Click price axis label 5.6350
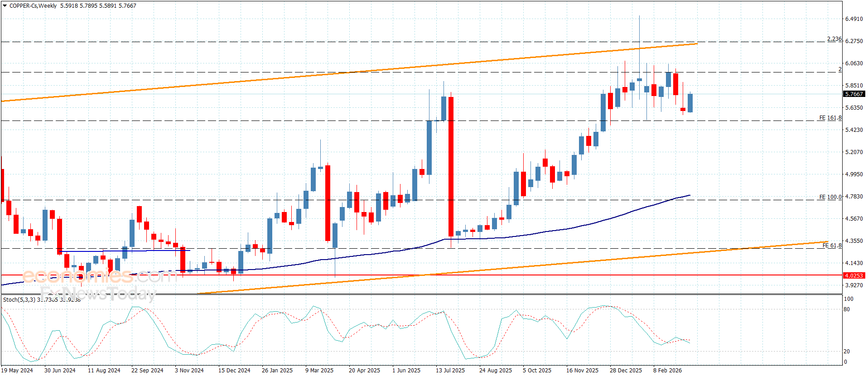 854,108
